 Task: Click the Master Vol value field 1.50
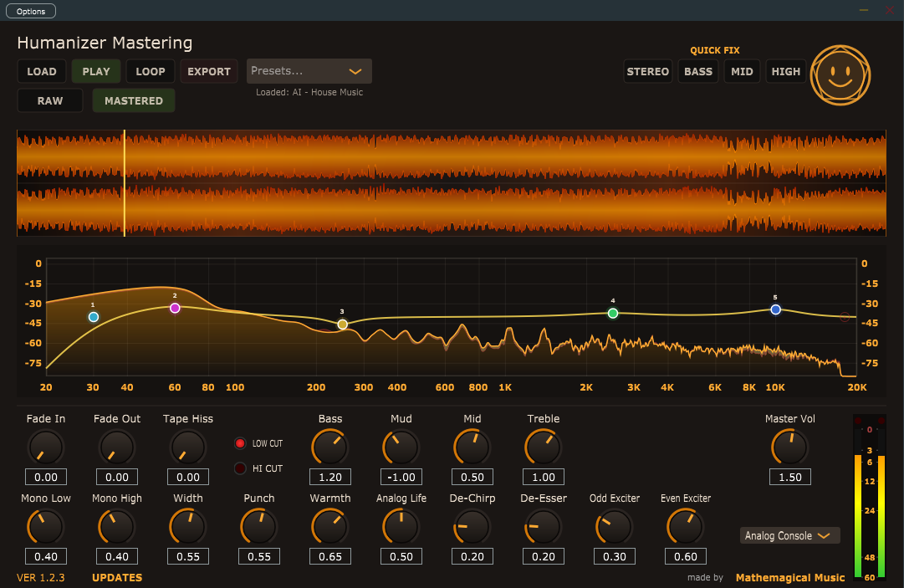click(x=789, y=477)
